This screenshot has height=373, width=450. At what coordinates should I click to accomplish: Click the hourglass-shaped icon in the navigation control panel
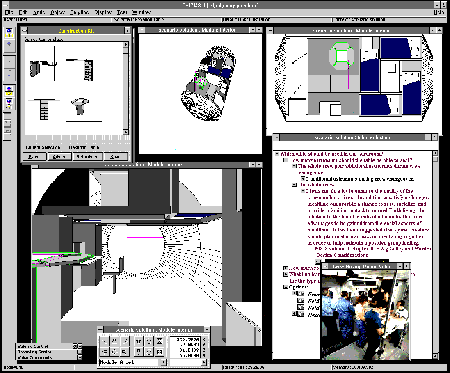pos(159,341)
